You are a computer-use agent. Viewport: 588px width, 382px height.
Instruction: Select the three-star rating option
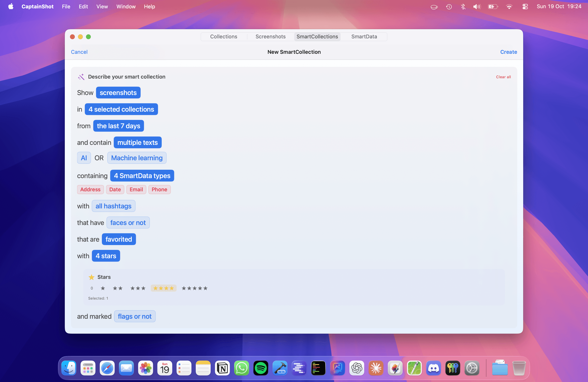click(138, 288)
